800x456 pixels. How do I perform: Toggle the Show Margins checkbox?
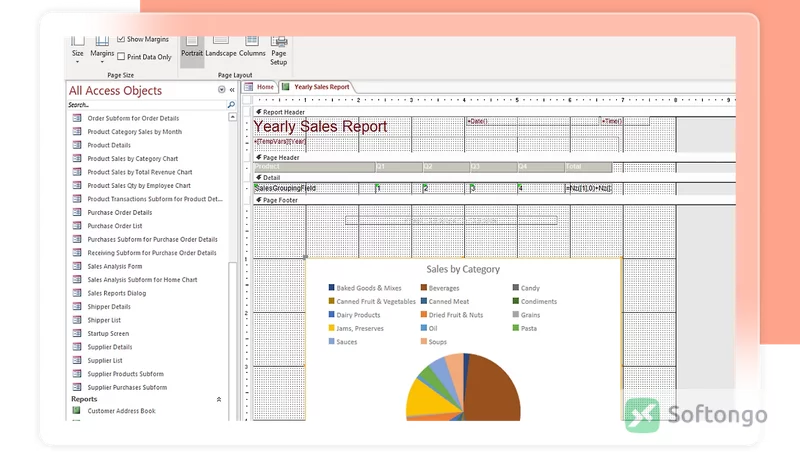(121, 39)
